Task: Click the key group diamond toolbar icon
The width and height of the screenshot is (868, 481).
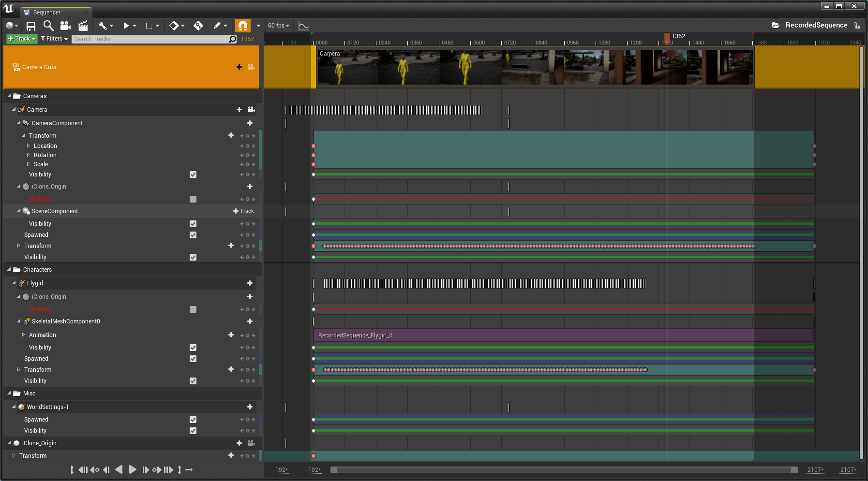Action: point(174,26)
